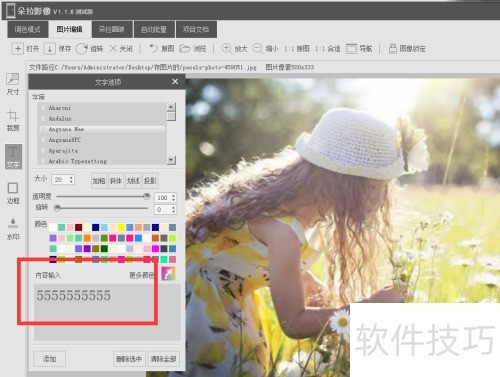
Task: Select the 裁剪 crop tool in sidebar
Action: coord(13,120)
